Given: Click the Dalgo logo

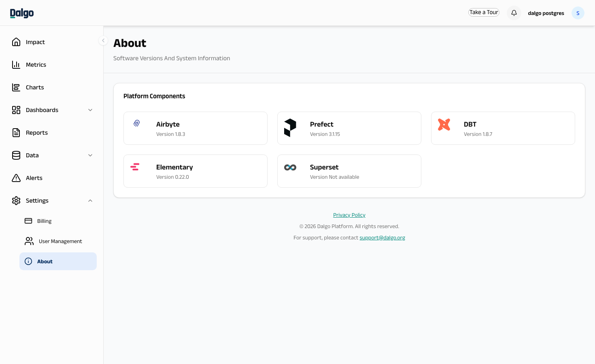Looking at the screenshot, I should 22,13.
